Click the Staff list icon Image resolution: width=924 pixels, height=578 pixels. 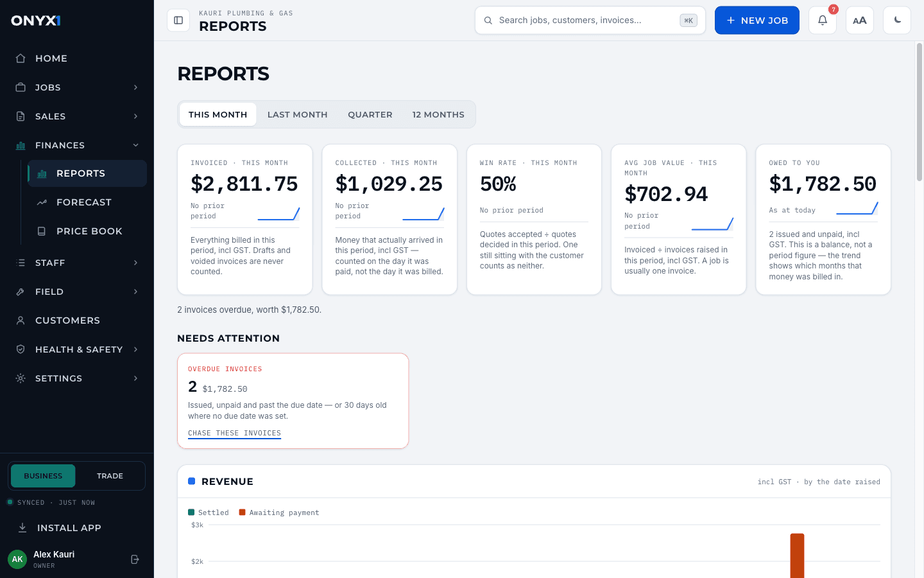click(21, 263)
